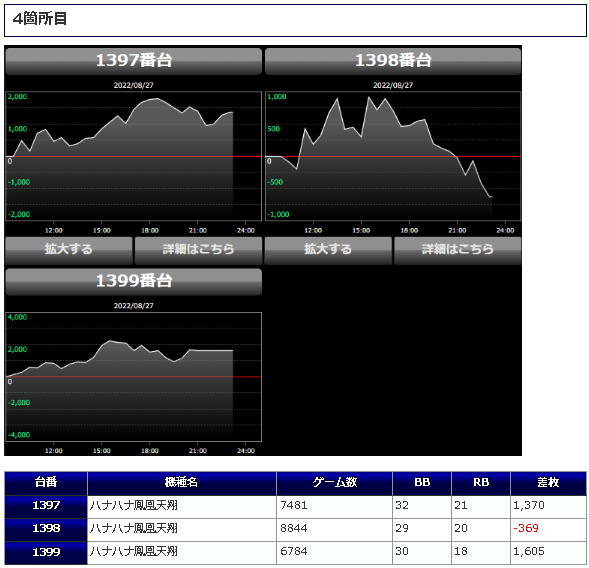
Task: Click the 機種名 column header
Action: pos(182,483)
